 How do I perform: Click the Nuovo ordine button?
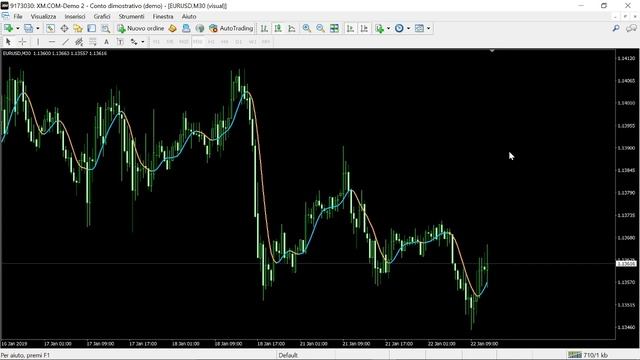pyautogui.click(x=140, y=28)
